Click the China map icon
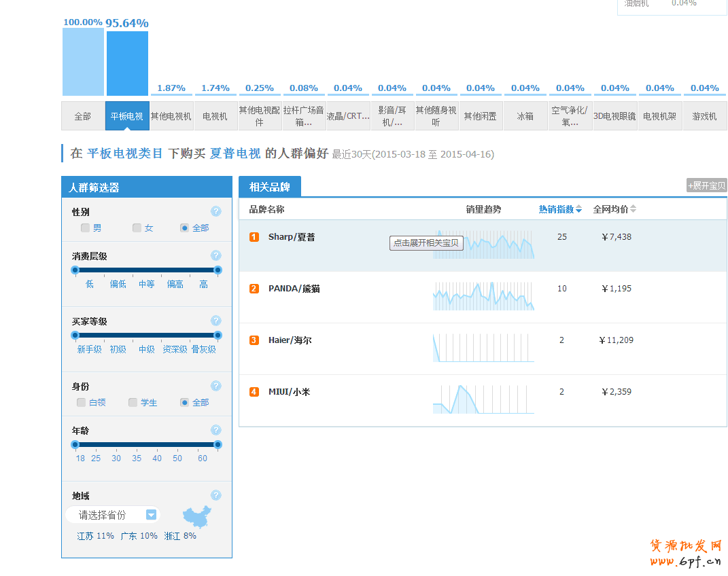The height and width of the screenshot is (576, 728). [x=197, y=517]
